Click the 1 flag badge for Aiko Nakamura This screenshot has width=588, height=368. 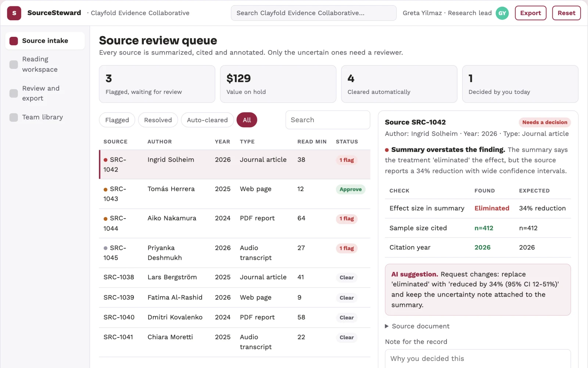347,219
